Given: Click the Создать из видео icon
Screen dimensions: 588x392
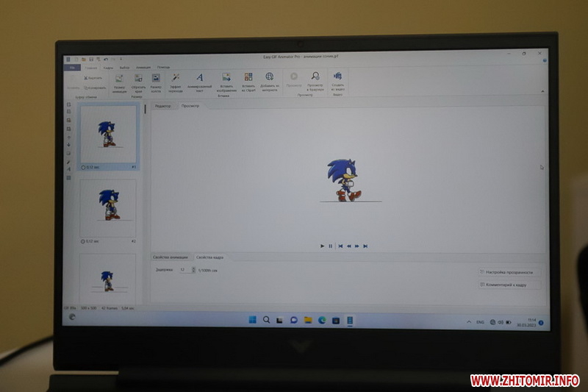Looking at the screenshot, I should tap(338, 79).
